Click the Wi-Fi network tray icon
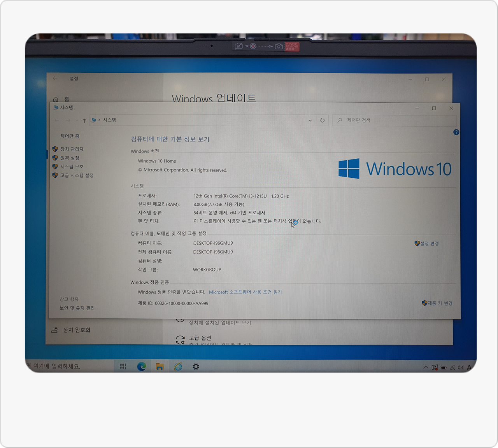 [x=452, y=367]
